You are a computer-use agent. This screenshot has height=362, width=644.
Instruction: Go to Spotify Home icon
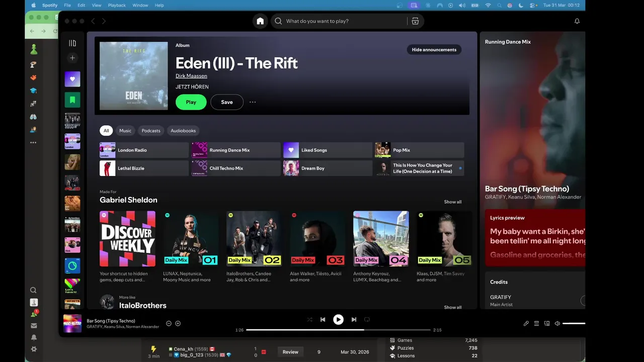pyautogui.click(x=260, y=21)
